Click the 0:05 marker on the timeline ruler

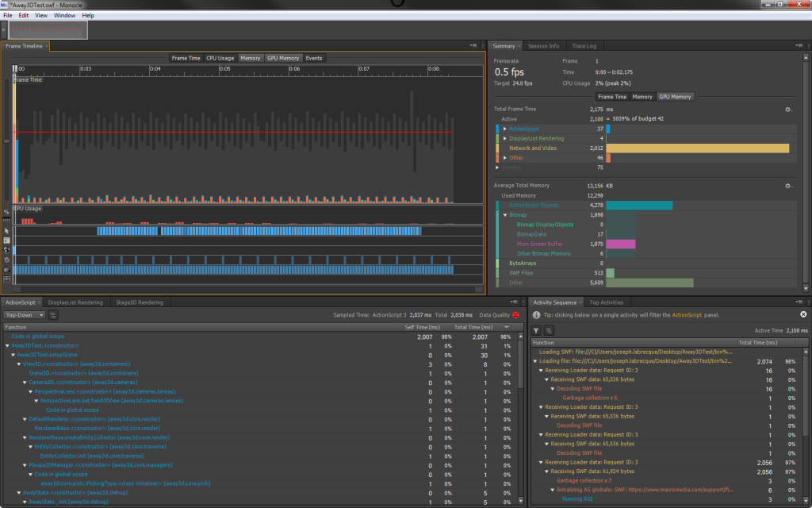point(224,68)
